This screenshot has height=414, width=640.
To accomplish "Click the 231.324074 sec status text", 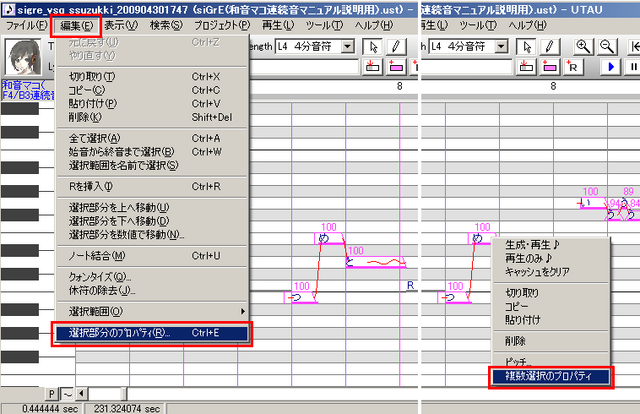I will [x=127, y=408].
